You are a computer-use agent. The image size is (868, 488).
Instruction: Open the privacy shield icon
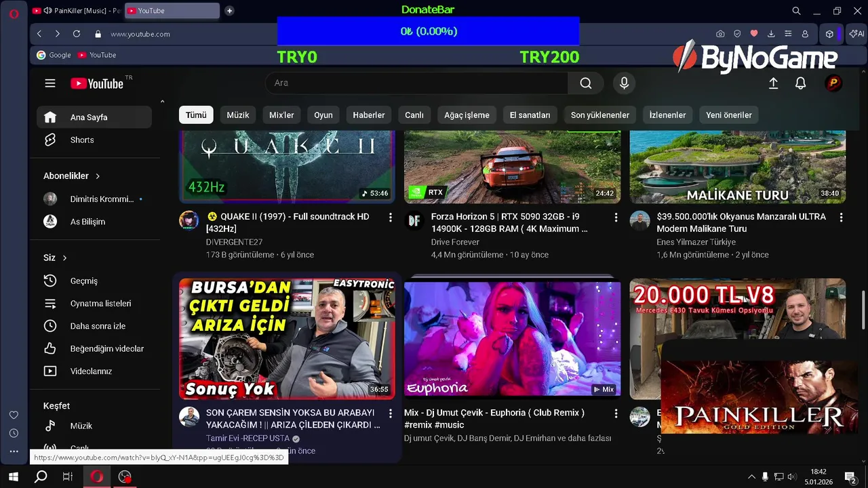click(x=737, y=34)
